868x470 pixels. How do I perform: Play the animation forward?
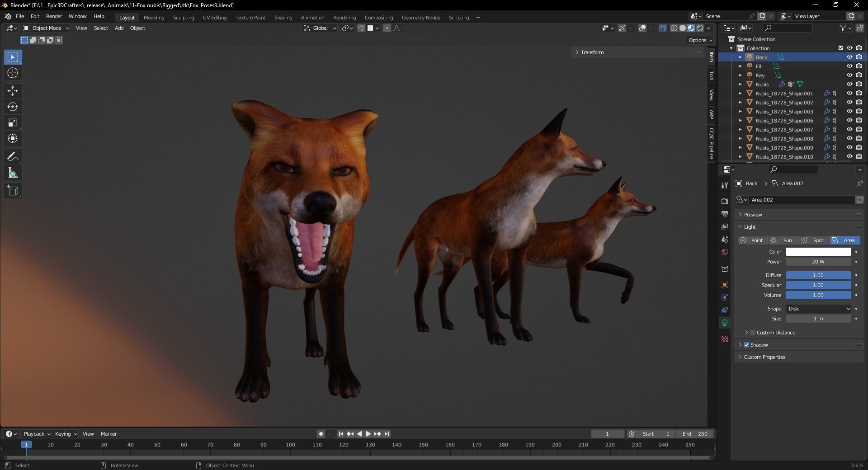[x=368, y=434]
